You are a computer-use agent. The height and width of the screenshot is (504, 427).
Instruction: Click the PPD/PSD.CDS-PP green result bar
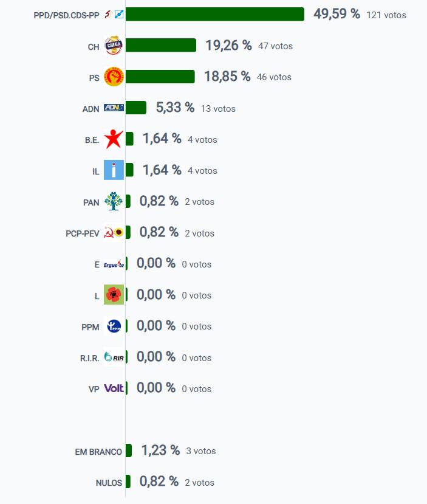(214, 15)
